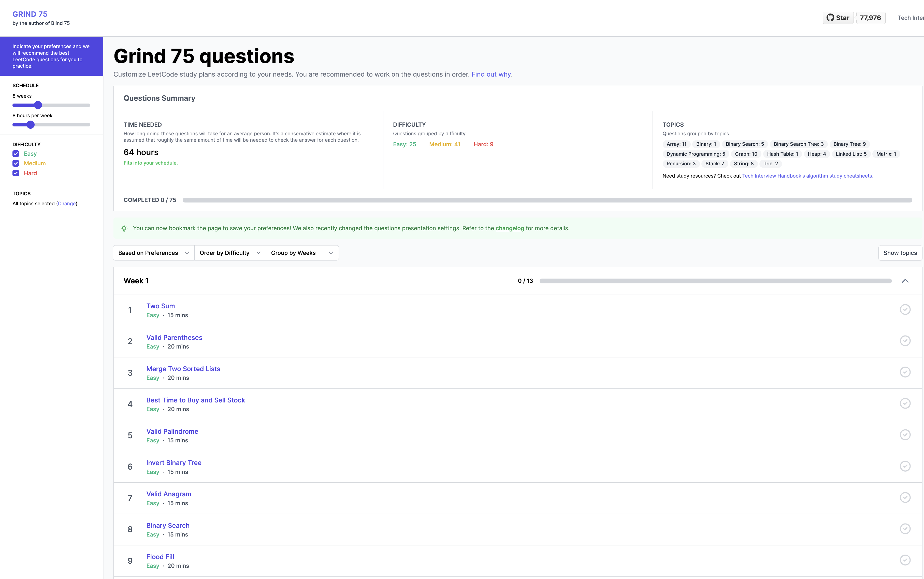Click the Show topics button
Screen dimensions: 924x579
point(900,253)
